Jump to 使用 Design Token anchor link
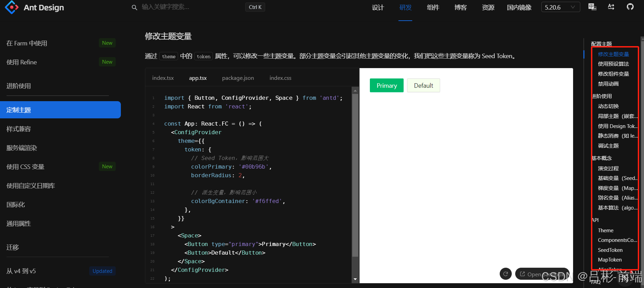The image size is (644, 288). [x=618, y=126]
